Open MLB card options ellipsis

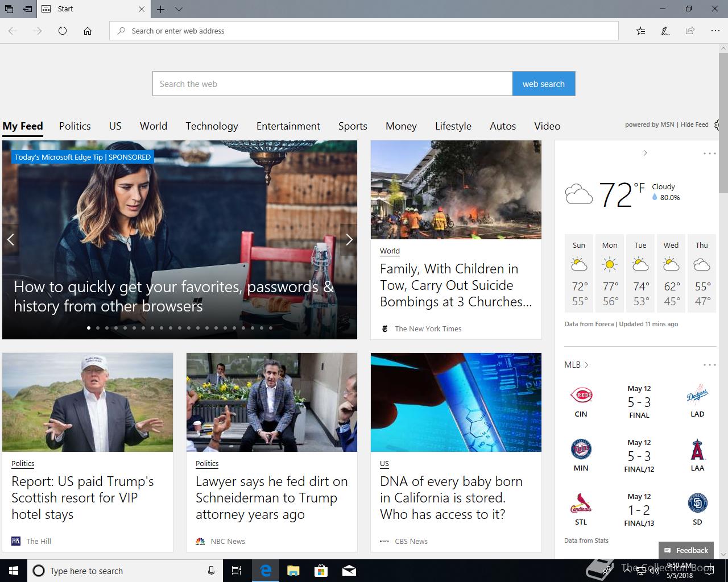[x=709, y=365]
